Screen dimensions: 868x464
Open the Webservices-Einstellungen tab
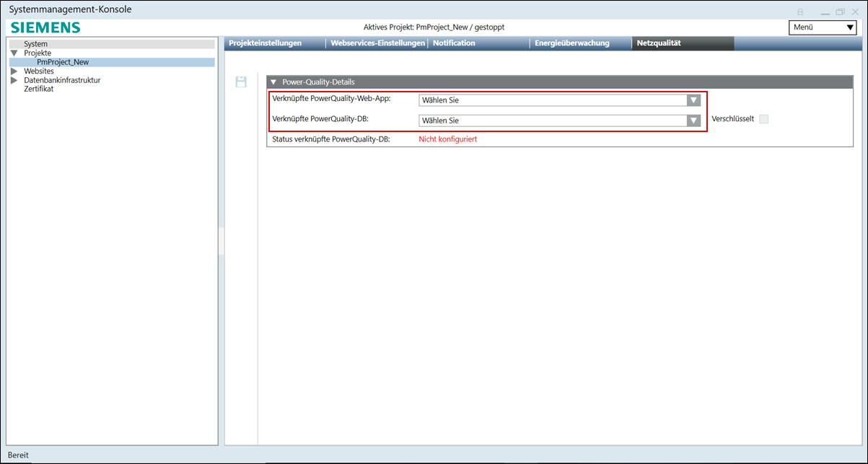click(377, 43)
